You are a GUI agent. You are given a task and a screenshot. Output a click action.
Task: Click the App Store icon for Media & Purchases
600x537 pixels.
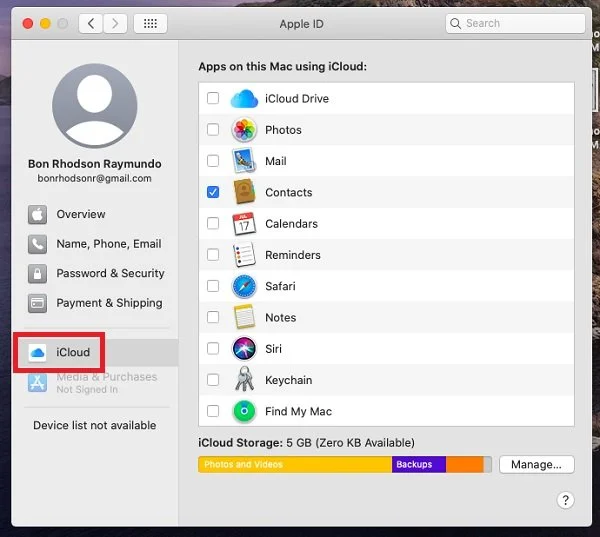pyautogui.click(x=38, y=383)
